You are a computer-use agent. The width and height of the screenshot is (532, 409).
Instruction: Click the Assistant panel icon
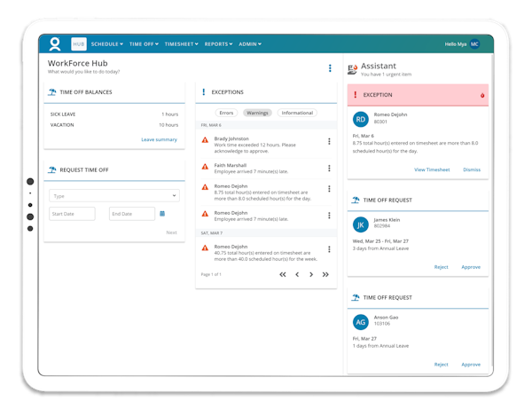click(x=353, y=69)
